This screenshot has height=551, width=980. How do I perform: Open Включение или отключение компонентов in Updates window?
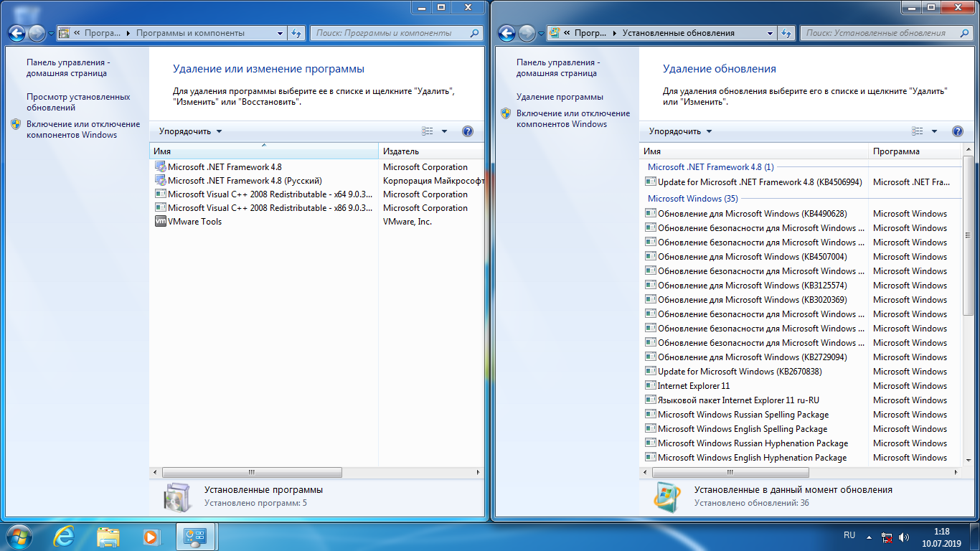coord(573,118)
